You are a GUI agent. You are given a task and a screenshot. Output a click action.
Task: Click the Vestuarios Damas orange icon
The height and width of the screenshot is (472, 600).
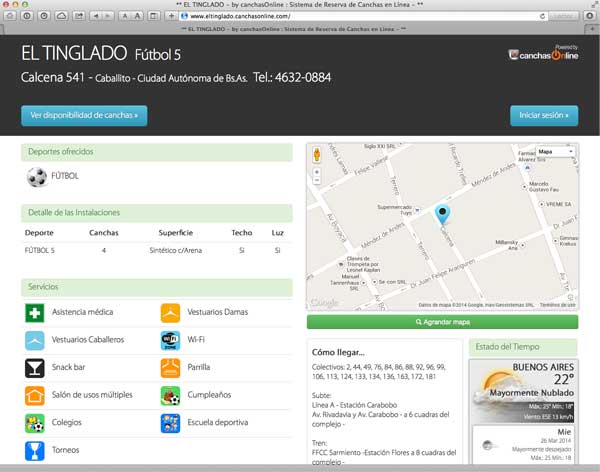170,313
